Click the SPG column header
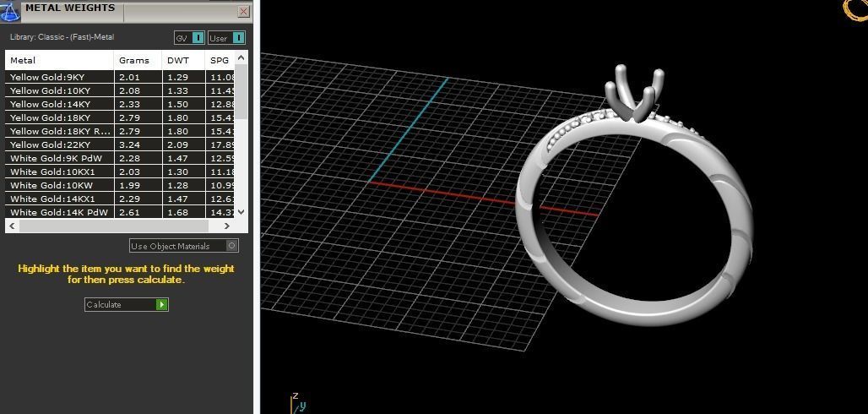868x414 pixels. [x=220, y=60]
